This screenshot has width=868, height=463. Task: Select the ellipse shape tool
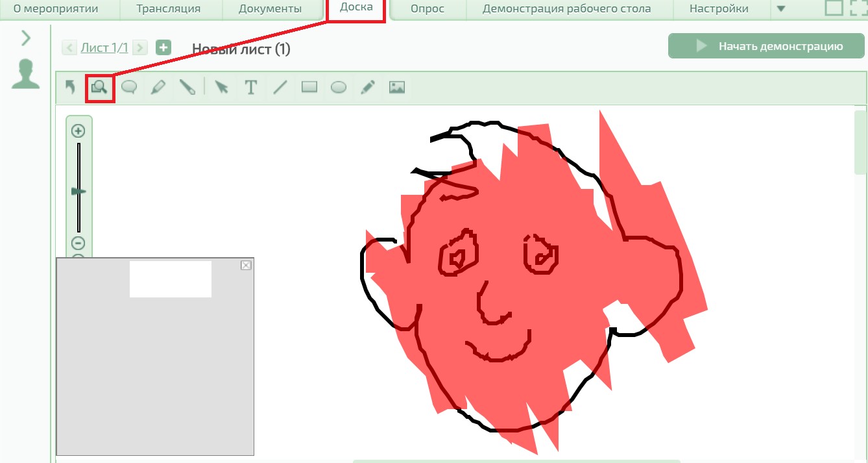[x=339, y=87]
